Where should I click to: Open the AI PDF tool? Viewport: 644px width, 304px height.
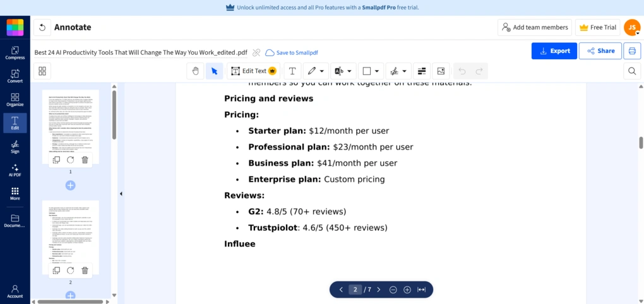pos(15,170)
